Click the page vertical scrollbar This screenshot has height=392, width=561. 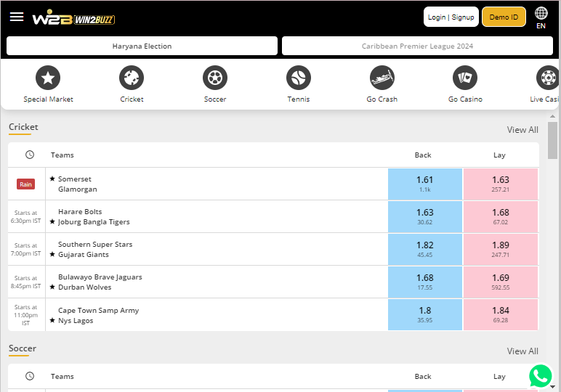click(x=553, y=140)
